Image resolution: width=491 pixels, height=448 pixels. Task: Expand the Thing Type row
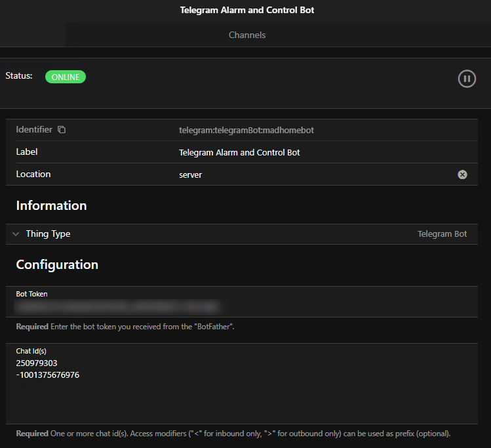pos(242,234)
